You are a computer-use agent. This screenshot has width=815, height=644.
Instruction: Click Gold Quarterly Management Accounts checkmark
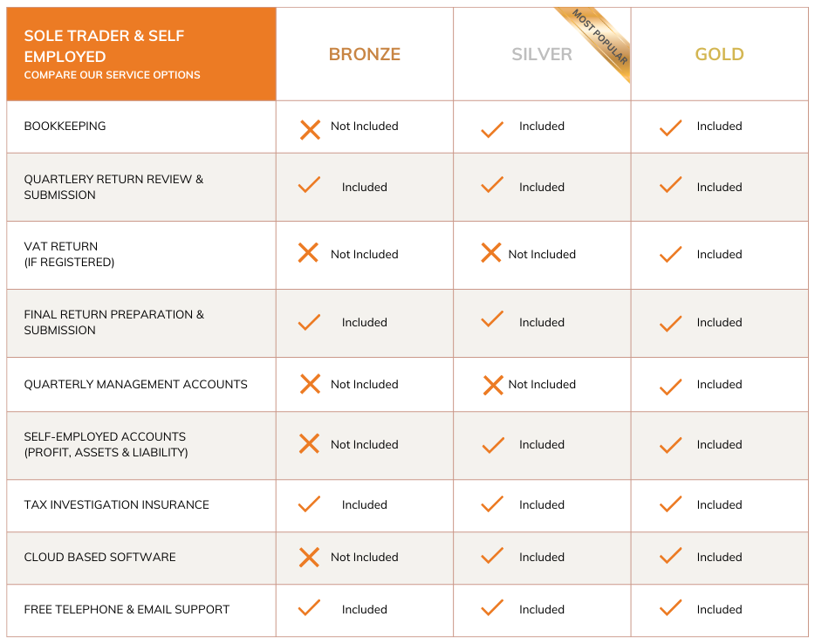coord(670,386)
